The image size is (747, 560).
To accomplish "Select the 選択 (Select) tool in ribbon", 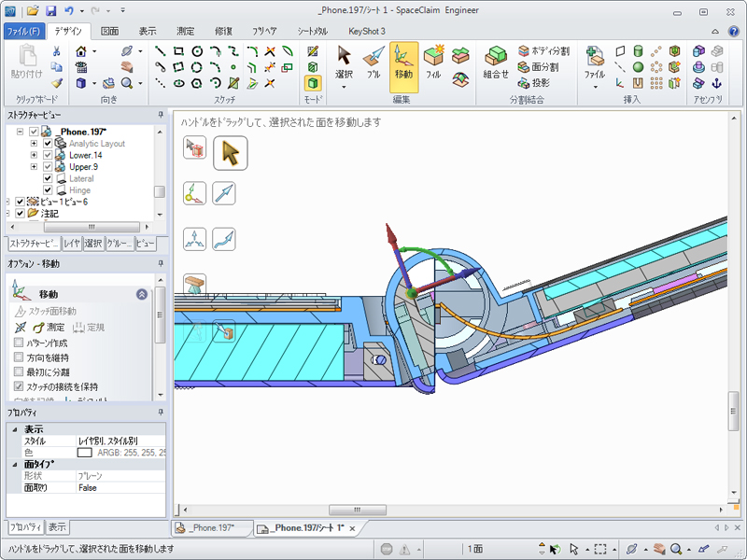I will (344, 61).
